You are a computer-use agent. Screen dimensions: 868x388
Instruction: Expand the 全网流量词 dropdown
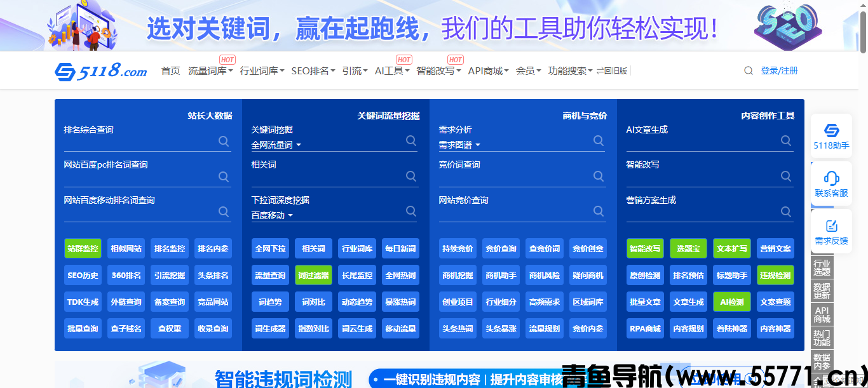(x=276, y=145)
